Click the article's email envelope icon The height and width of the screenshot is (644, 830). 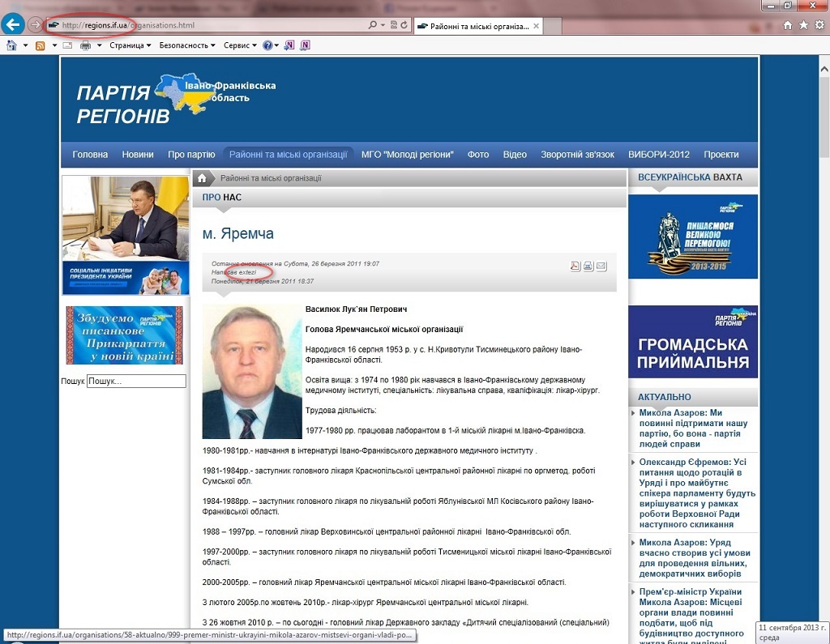tap(601, 267)
